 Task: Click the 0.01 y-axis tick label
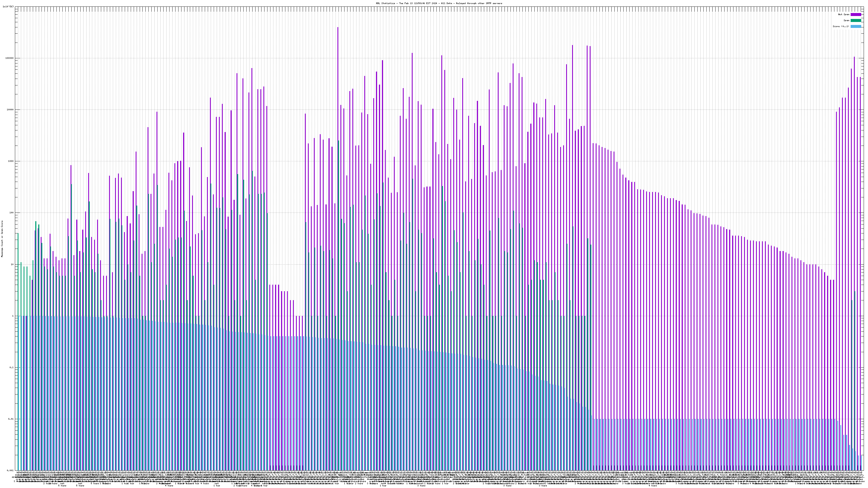tap(11, 419)
